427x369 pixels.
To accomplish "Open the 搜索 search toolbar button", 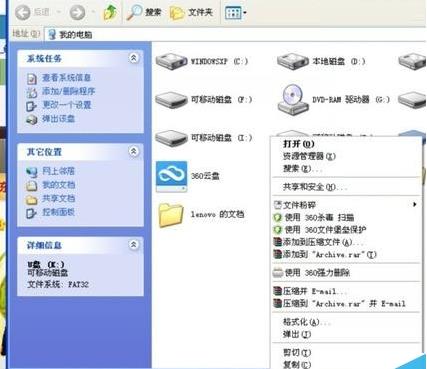I will tap(144, 13).
